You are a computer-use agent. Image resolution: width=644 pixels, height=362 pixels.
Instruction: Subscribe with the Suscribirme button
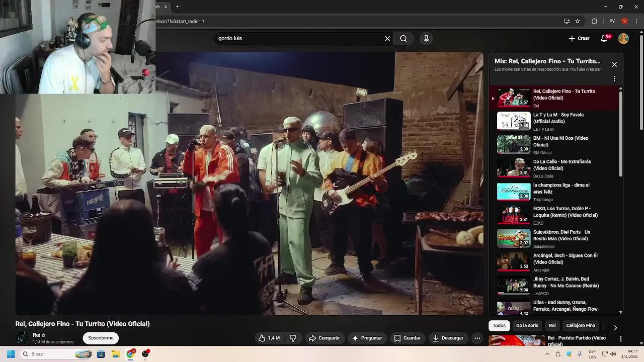point(101,338)
